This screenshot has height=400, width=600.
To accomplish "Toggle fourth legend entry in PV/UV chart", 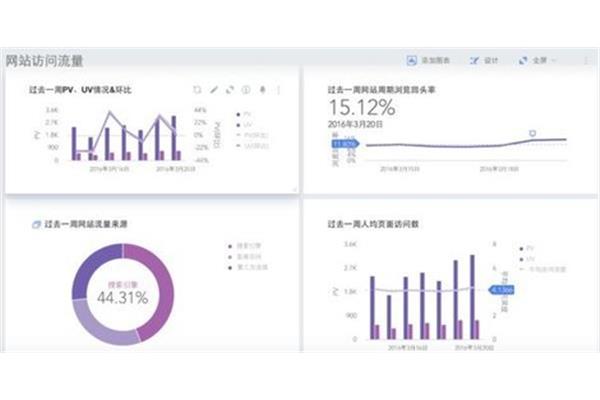I will point(252,145).
